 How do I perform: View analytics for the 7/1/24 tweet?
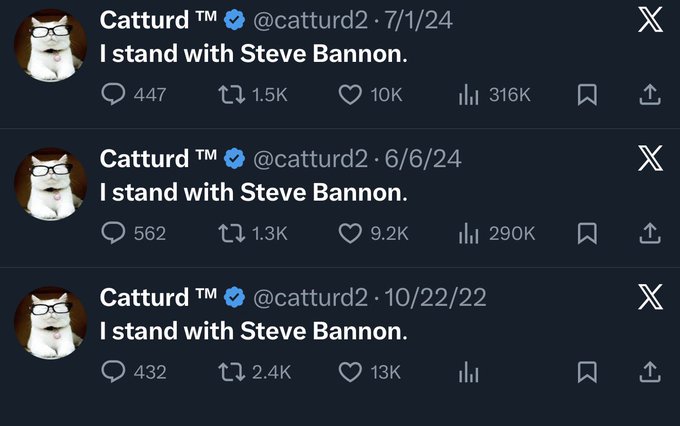pos(467,94)
